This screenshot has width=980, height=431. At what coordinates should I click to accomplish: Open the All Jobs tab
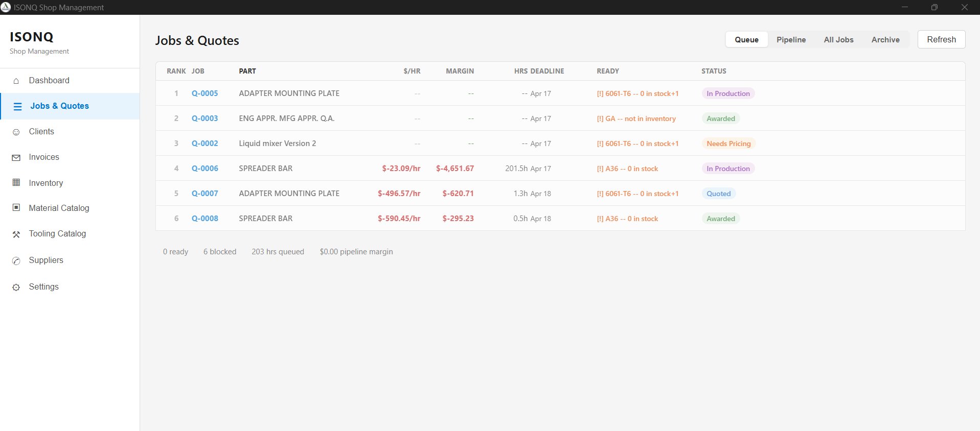[x=838, y=40]
